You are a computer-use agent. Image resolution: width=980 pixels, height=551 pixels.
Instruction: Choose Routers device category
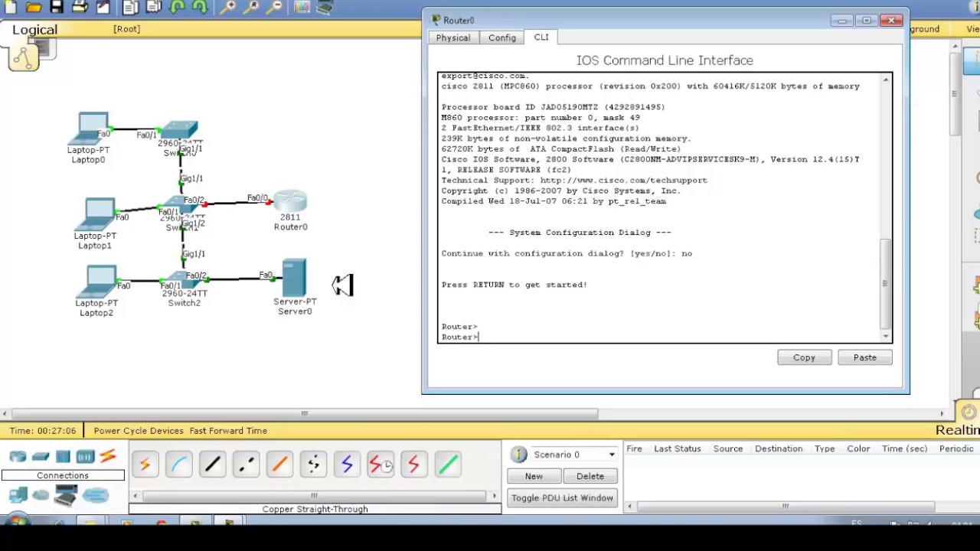click(x=18, y=457)
